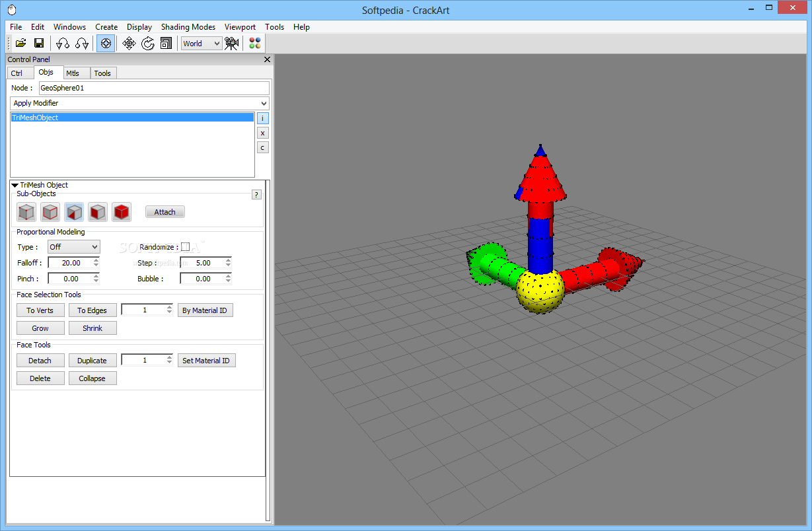Click the Save floppy disk icon
The image size is (812, 531).
click(39, 44)
